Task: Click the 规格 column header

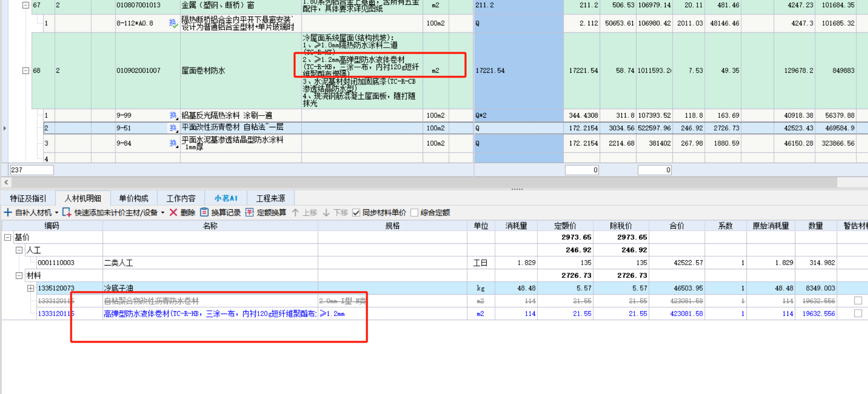Action: tap(392, 226)
